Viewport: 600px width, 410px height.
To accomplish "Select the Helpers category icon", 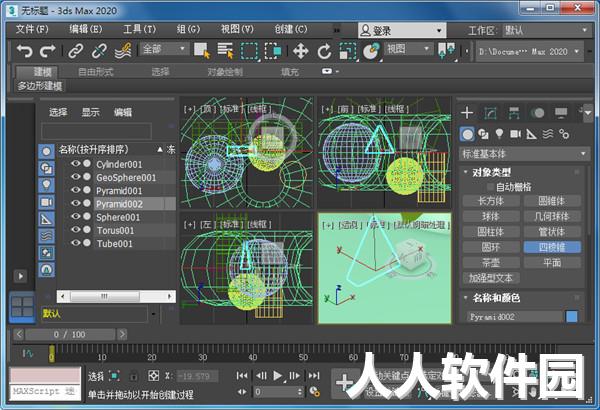I will (532, 134).
